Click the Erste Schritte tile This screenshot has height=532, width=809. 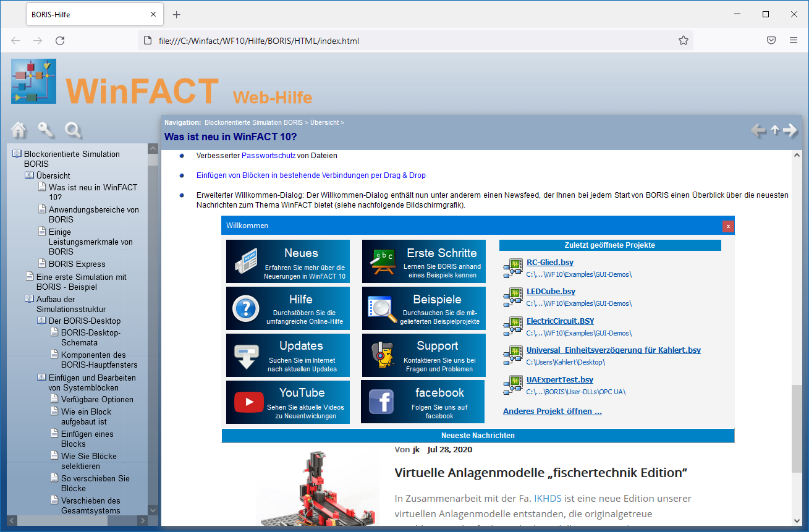(x=423, y=261)
